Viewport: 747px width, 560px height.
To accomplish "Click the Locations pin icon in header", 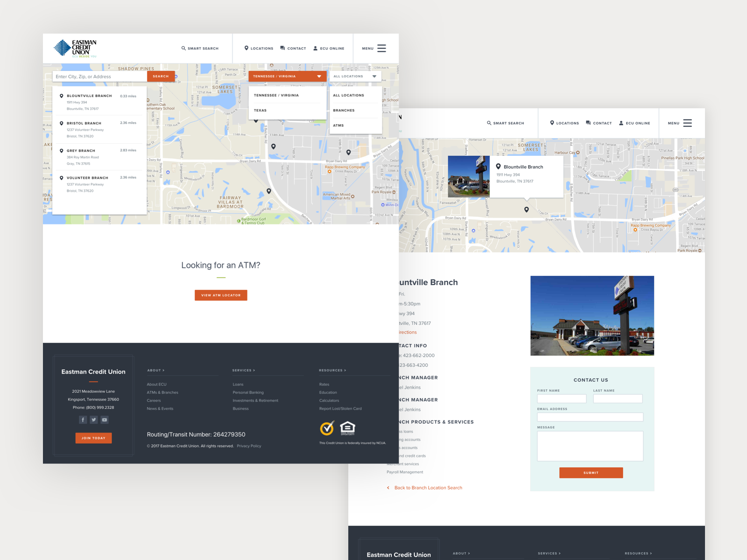I will tap(247, 48).
